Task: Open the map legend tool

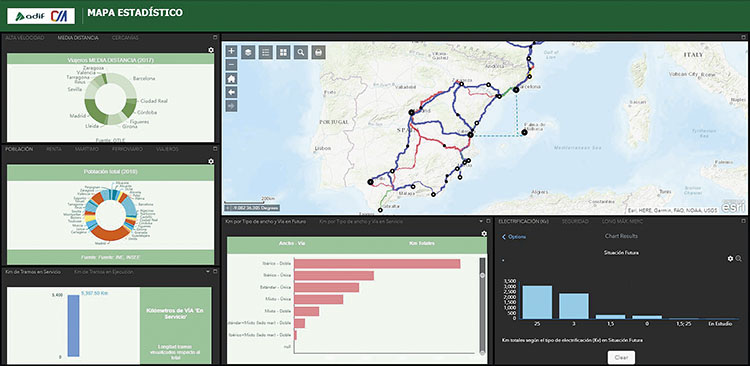Action: tap(265, 52)
